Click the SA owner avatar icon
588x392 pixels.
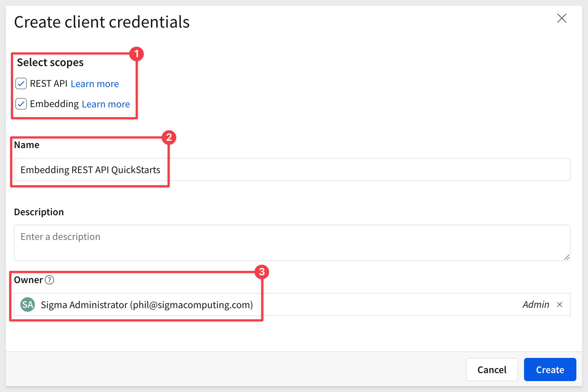pyautogui.click(x=28, y=305)
